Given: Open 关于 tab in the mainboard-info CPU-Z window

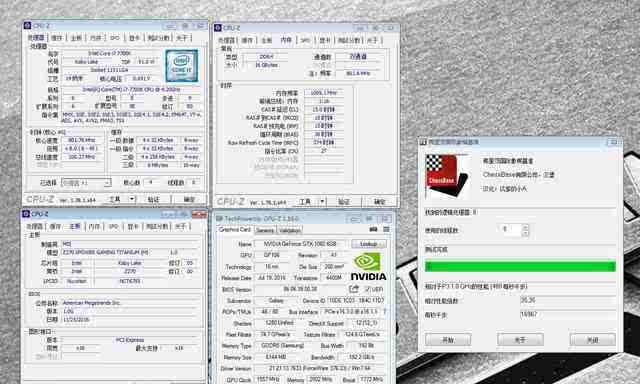Looking at the screenshot, I should [180, 226].
